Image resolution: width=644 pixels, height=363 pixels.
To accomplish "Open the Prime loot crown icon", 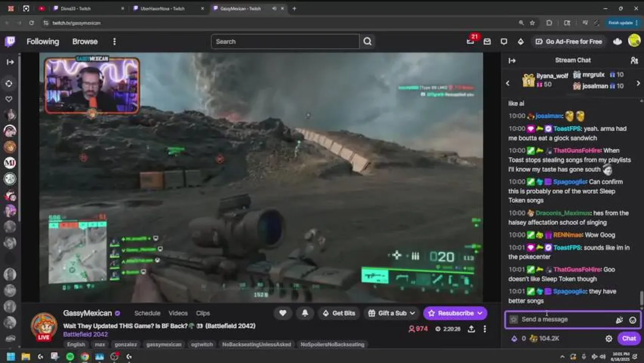I will [617, 41].
